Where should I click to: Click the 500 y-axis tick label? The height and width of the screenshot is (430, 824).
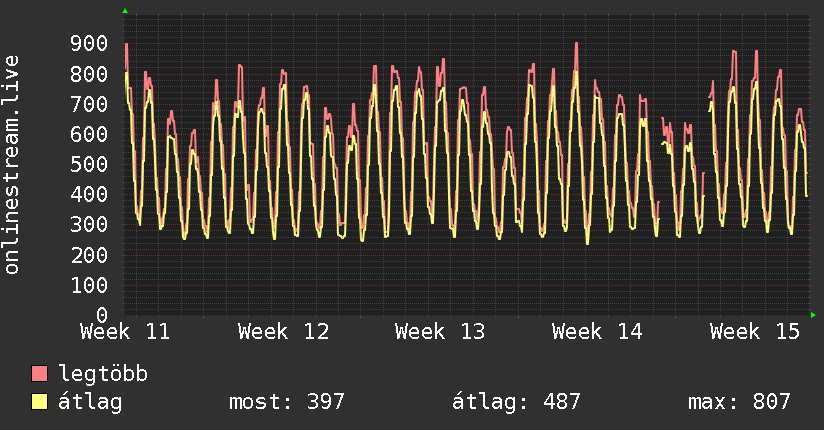(x=89, y=165)
